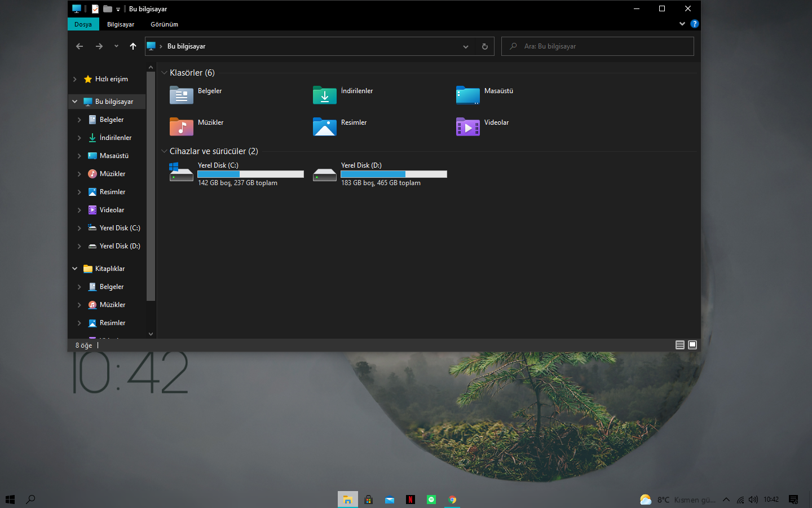Select the Videolar folder icon in the Klasörler group
The image size is (812, 508).
coord(468,126)
